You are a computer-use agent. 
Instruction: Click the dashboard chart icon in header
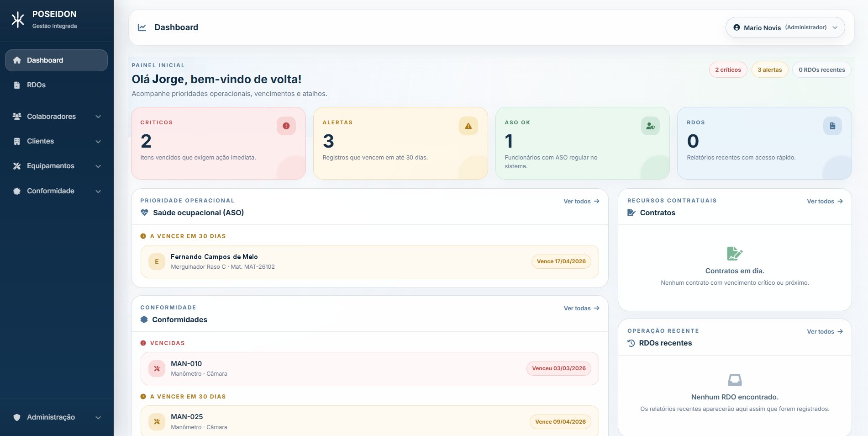142,27
